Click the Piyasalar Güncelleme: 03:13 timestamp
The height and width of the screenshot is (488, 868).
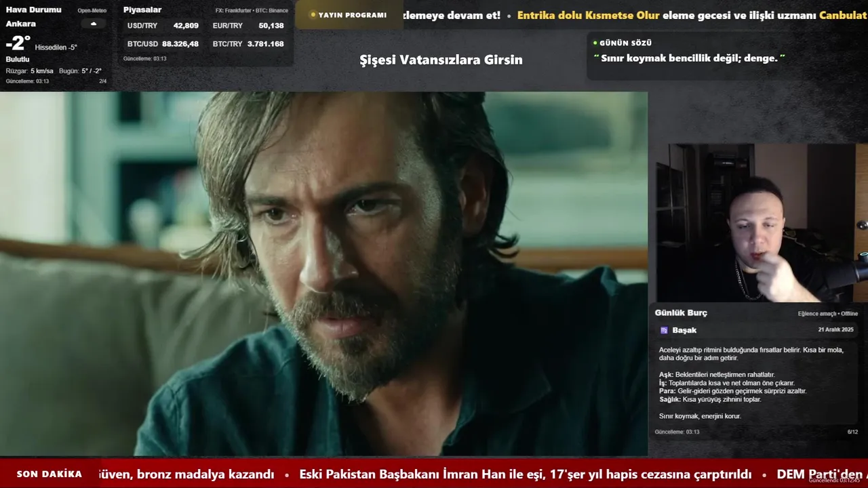144,59
